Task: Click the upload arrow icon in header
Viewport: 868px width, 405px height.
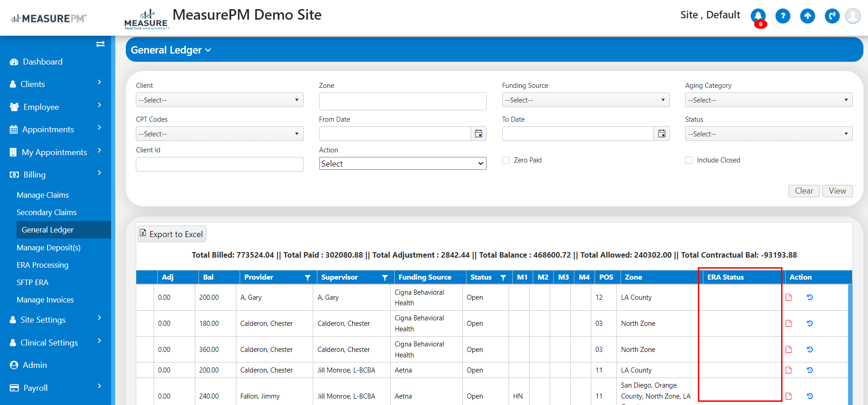Action: tap(808, 16)
